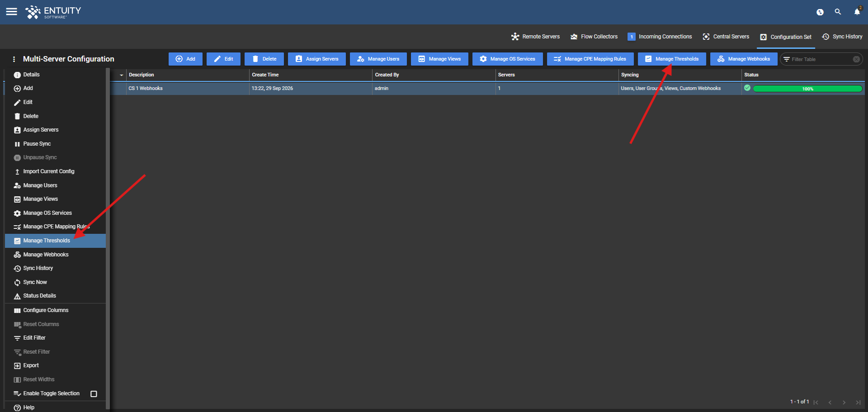Select Export from the side menu
868x412 pixels.
coord(55,365)
